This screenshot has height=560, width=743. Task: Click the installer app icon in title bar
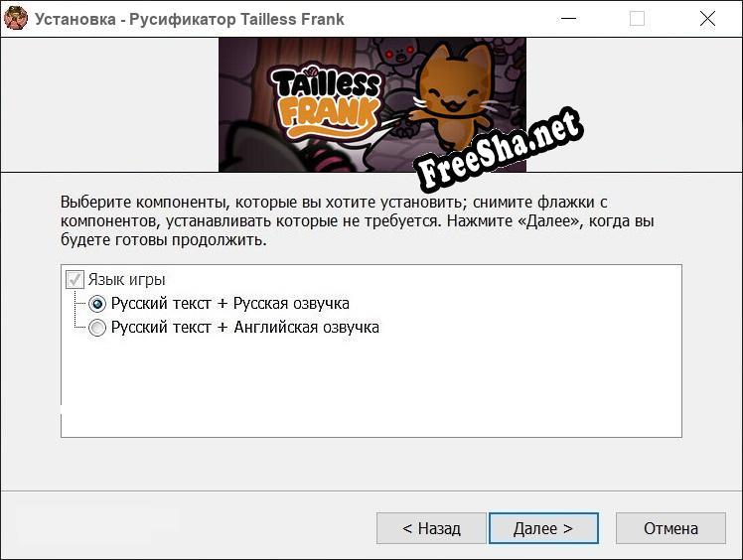coord(16,19)
